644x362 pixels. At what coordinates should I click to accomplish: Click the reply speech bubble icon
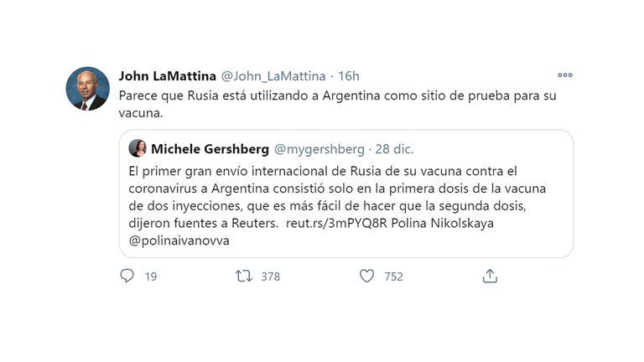point(127,276)
